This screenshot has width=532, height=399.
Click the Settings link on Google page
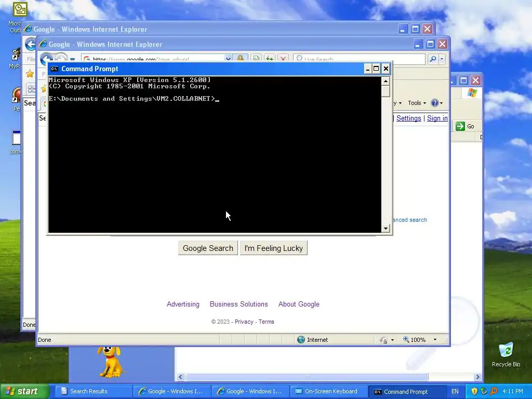tap(408, 118)
